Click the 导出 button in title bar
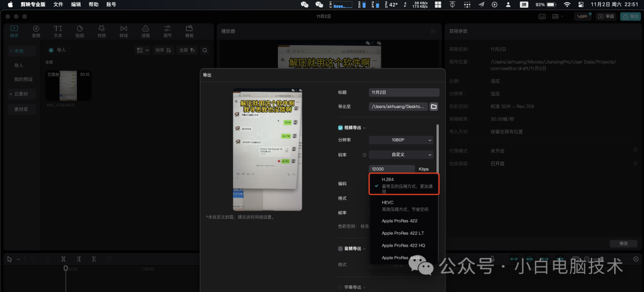The height and width of the screenshot is (292, 644). (630, 17)
